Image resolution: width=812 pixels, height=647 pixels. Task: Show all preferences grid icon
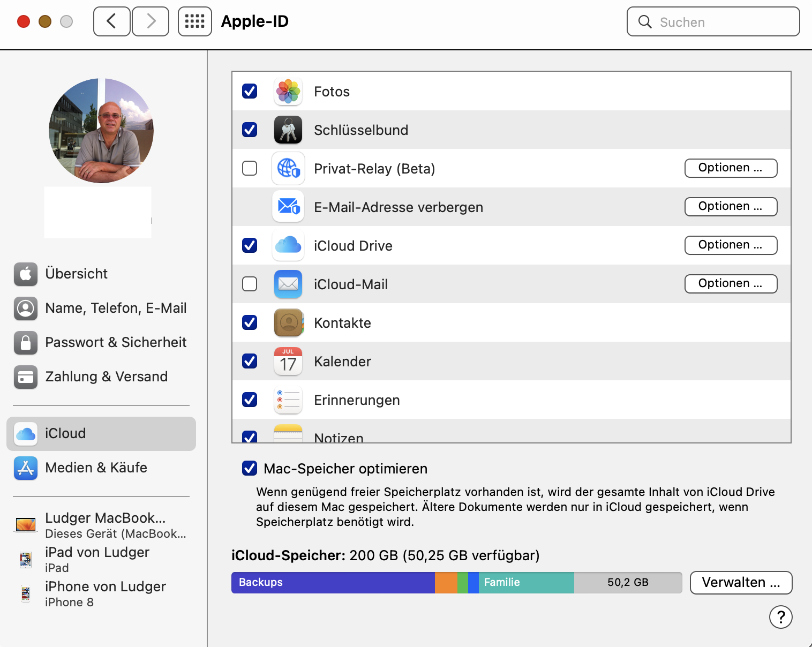tap(195, 21)
